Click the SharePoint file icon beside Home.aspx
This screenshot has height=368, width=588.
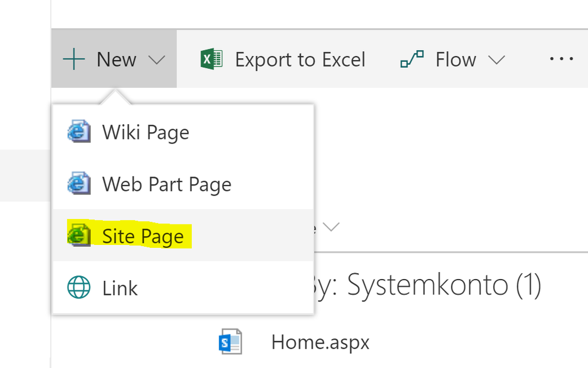pyautogui.click(x=230, y=342)
